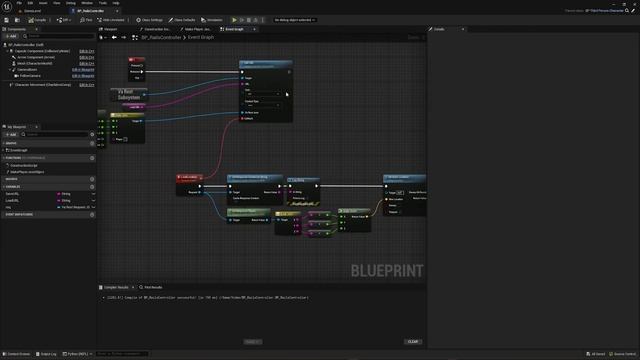This screenshot has width=640, height=360.
Task: Open type dropdown arrow for LoadURL variable
Action: coord(93,200)
